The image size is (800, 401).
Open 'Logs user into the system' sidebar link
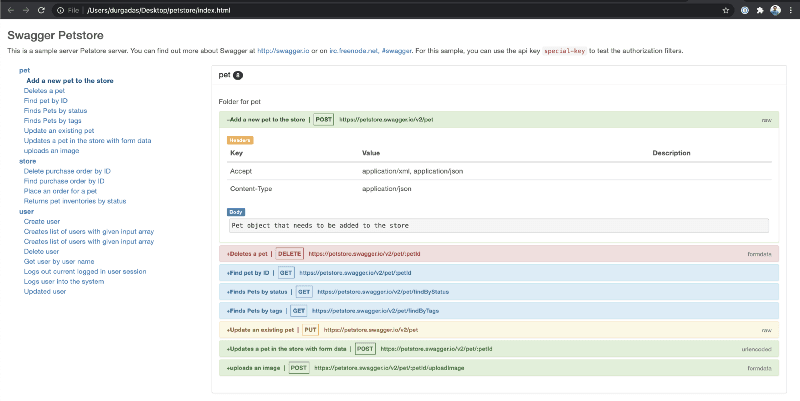[x=64, y=281]
